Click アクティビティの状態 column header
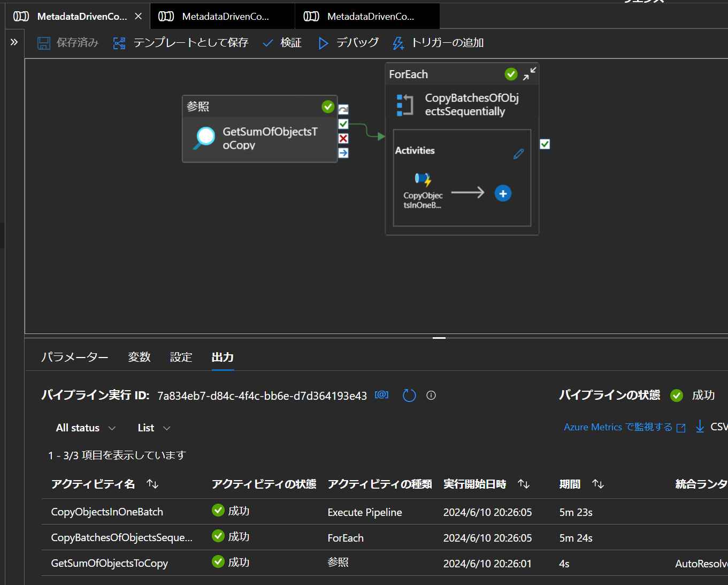 pyautogui.click(x=264, y=484)
